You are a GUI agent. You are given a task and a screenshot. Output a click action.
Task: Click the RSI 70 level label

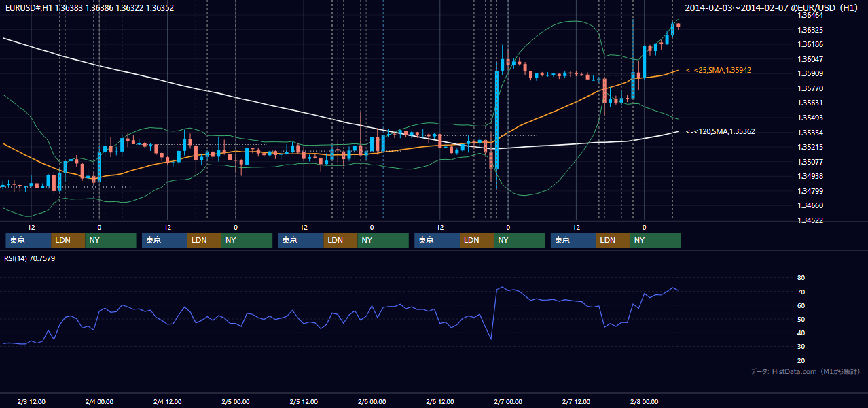[x=801, y=292]
